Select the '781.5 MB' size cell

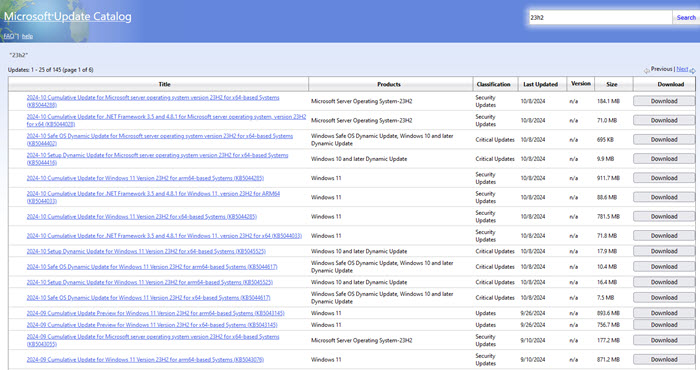pyautogui.click(x=608, y=216)
